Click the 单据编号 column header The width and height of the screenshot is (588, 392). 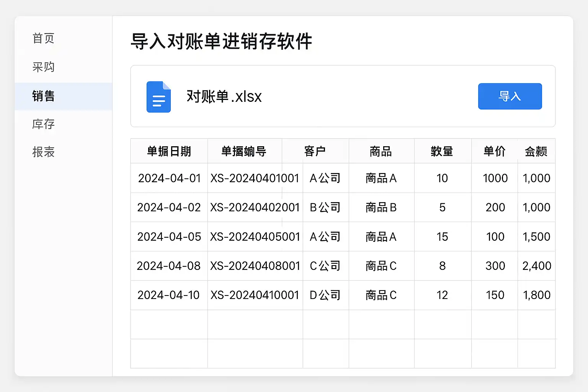point(244,151)
